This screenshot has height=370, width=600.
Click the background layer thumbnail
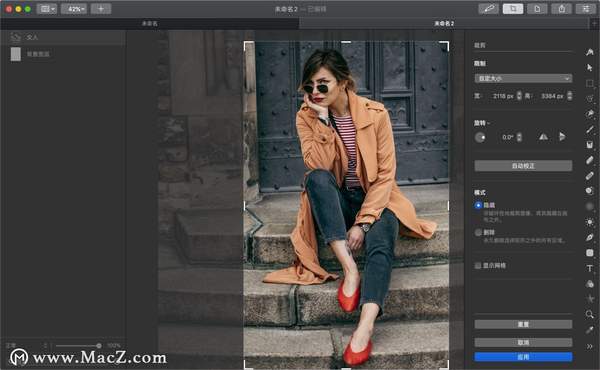[16, 54]
